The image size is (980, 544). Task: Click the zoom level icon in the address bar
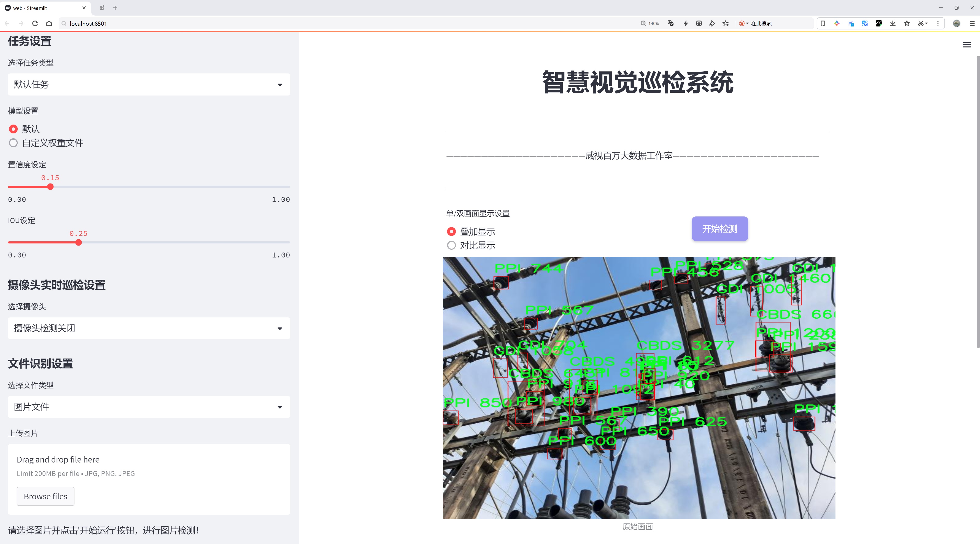[x=650, y=23]
